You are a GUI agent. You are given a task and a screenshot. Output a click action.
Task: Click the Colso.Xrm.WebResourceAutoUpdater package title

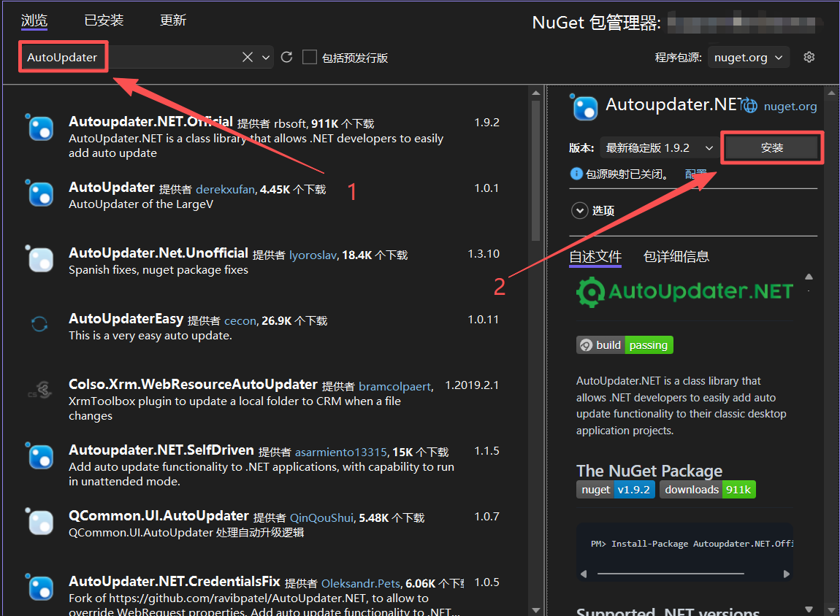tap(193, 385)
